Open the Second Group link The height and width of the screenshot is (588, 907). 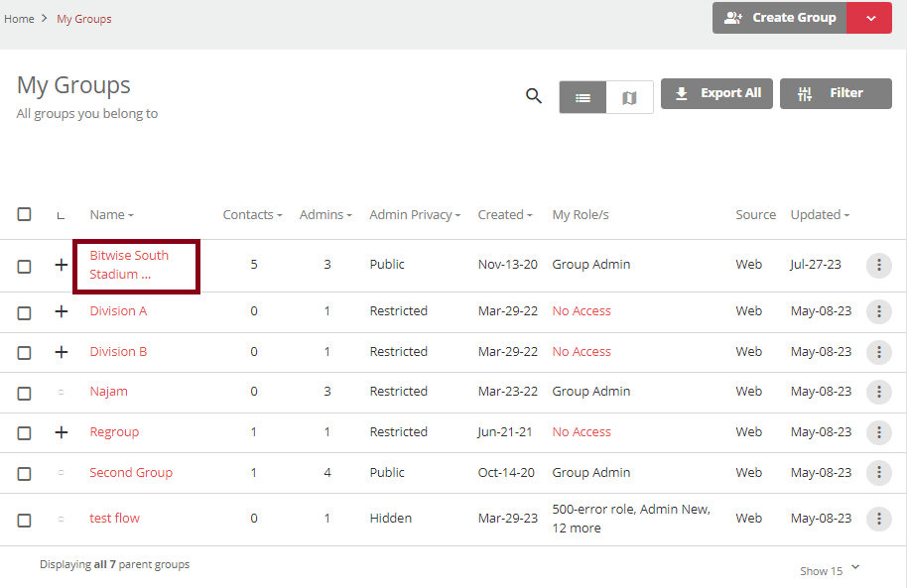tap(131, 472)
